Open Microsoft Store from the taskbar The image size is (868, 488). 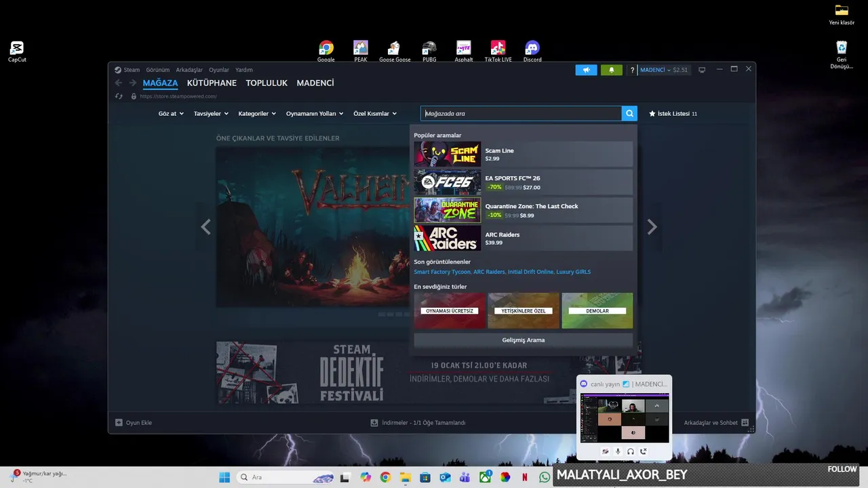[425, 477]
